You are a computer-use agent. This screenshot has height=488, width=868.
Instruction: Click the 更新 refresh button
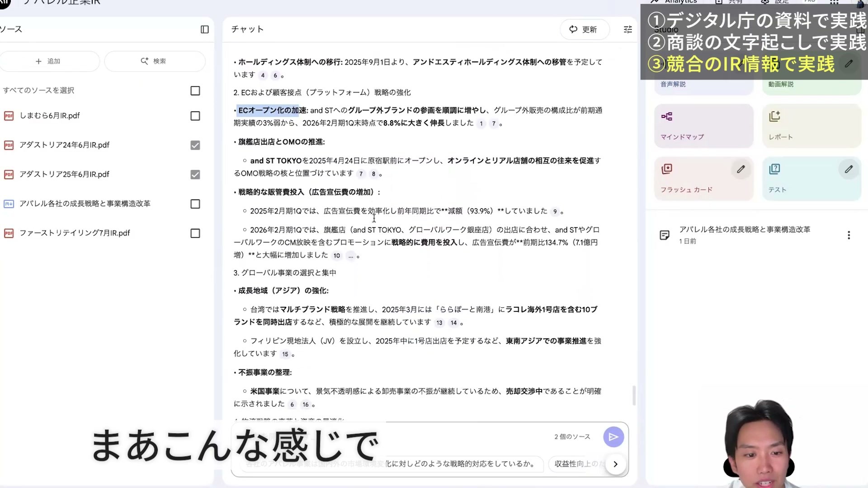(585, 29)
